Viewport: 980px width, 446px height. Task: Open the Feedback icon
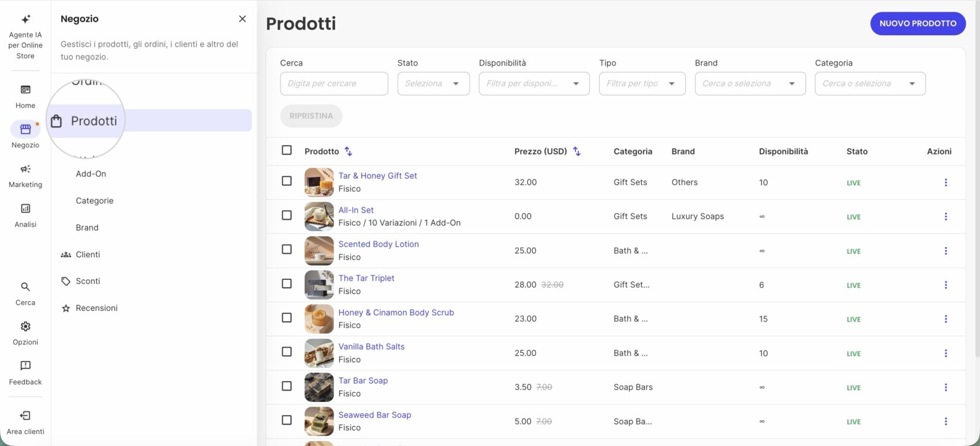pos(26,366)
